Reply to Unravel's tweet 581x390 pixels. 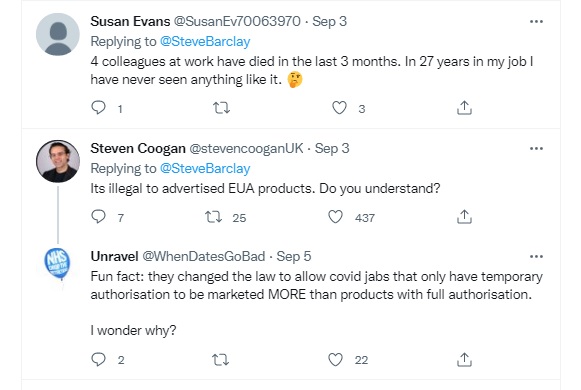click(x=98, y=359)
